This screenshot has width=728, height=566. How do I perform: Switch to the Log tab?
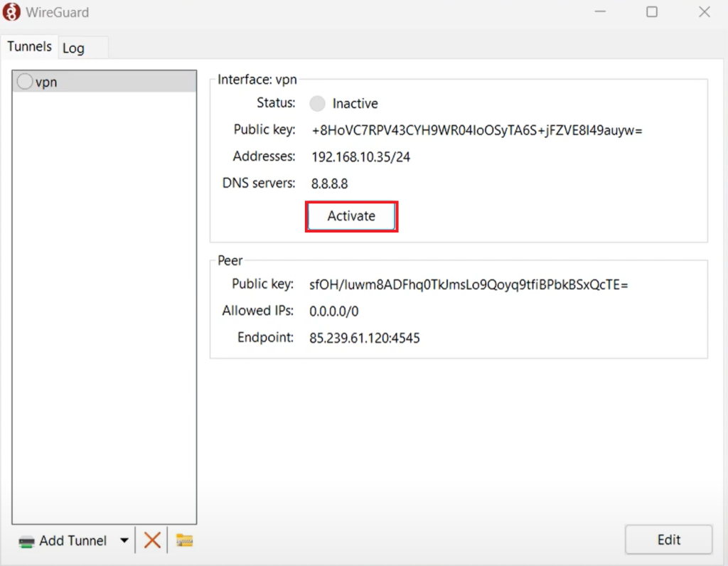click(74, 48)
